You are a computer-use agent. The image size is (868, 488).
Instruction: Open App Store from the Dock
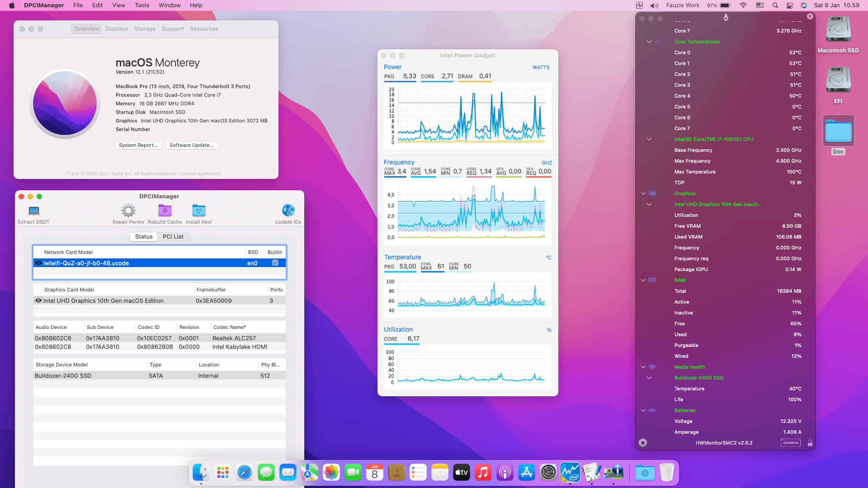pos(527,473)
